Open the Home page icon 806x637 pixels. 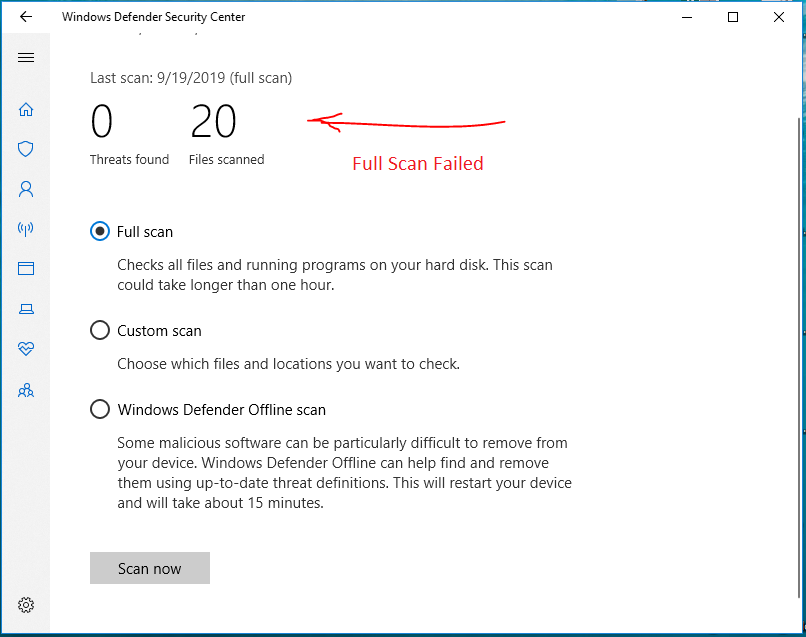pyautogui.click(x=26, y=109)
